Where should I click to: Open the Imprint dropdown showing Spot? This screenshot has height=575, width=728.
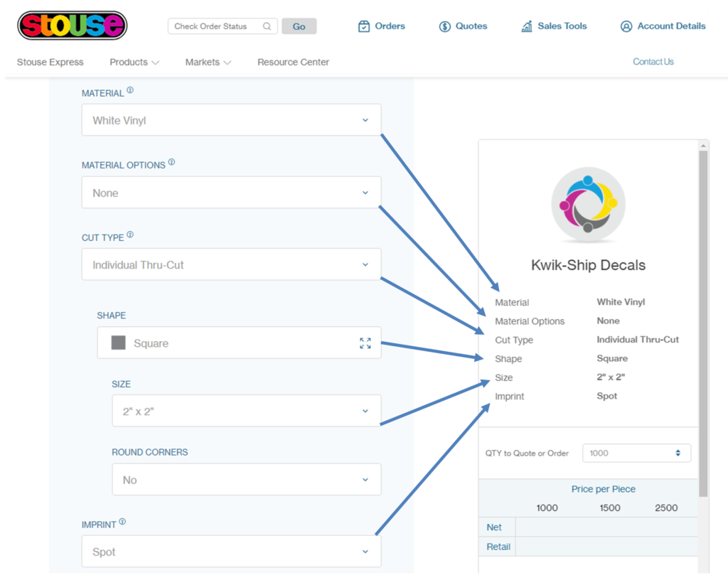pos(231,552)
